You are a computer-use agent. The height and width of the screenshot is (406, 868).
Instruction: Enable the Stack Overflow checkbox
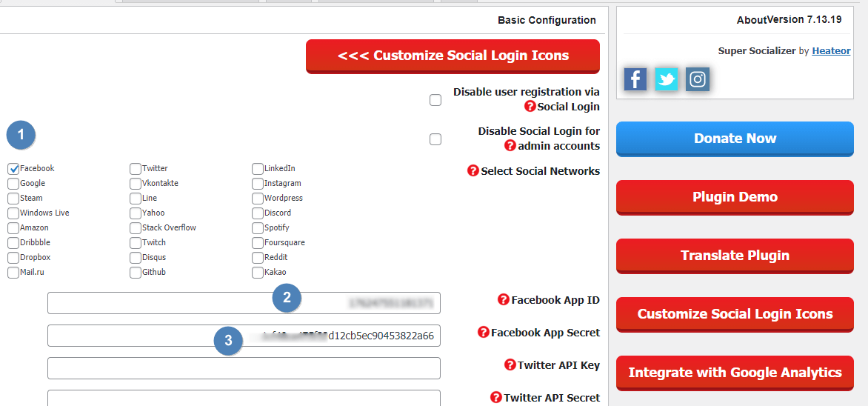(135, 228)
